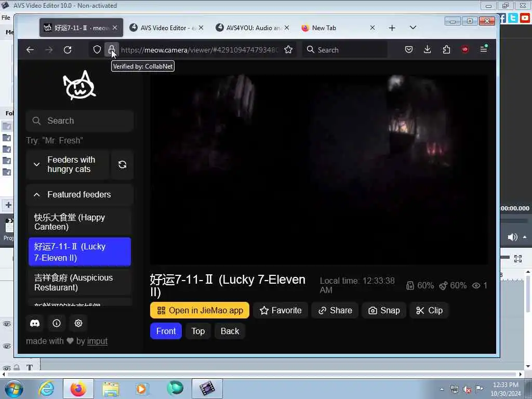This screenshot has width=532, height=399.
Task: Switch to the Top camera view
Action: tap(198, 331)
